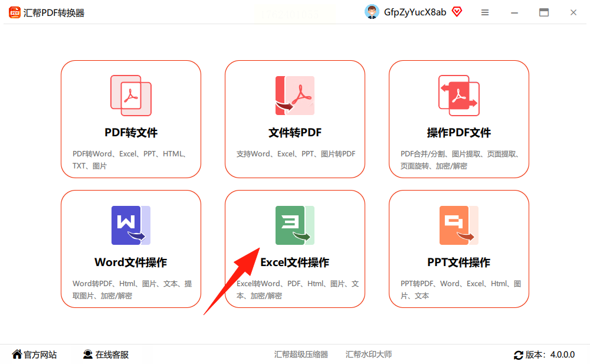Select the 操作PDF文件 icon
Image resolution: width=590 pixels, height=364 pixels.
458,96
